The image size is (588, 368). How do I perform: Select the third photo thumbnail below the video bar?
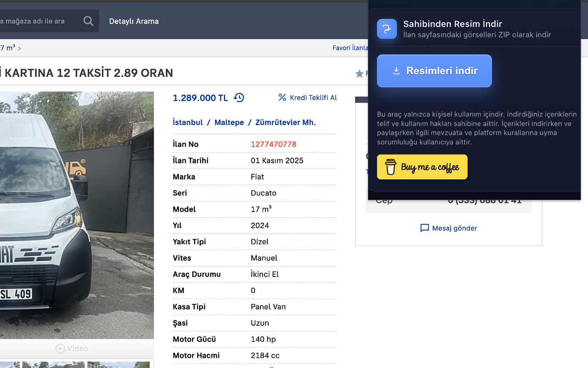pyautogui.click(x=119, y=365)
